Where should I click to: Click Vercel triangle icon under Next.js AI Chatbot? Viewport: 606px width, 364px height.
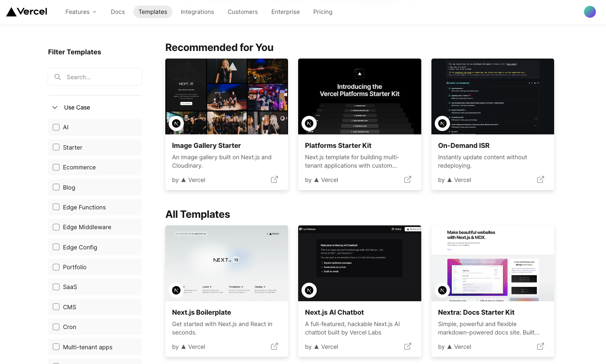(316, 347)
